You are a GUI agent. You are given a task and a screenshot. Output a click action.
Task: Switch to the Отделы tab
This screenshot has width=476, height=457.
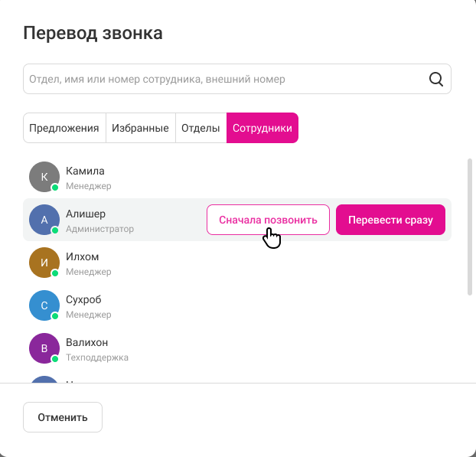(201, 128)
